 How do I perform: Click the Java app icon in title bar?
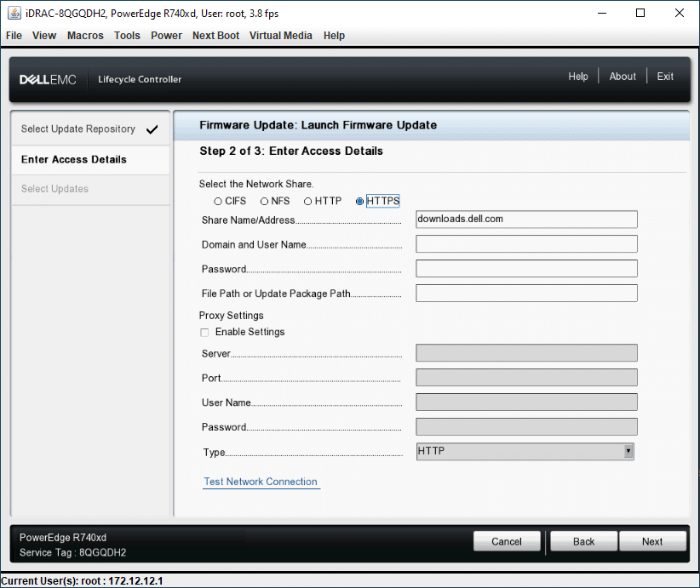(x=14, y=13)
